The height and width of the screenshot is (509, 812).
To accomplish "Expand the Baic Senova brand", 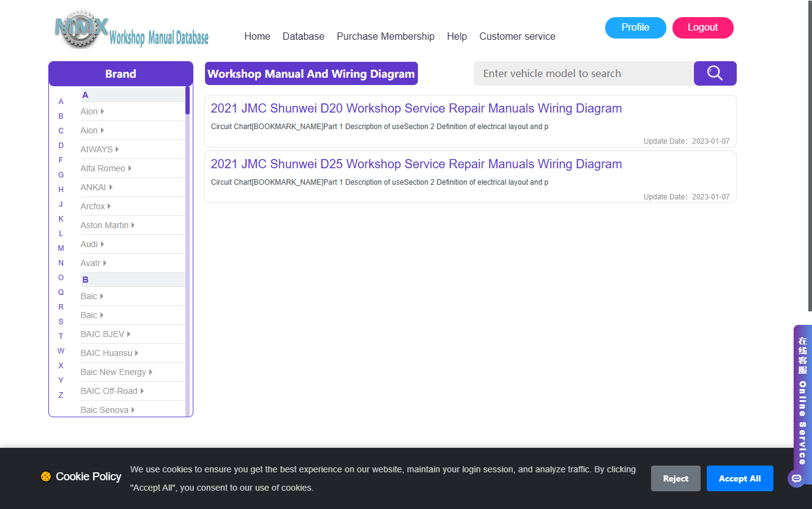I will (108, 410).
